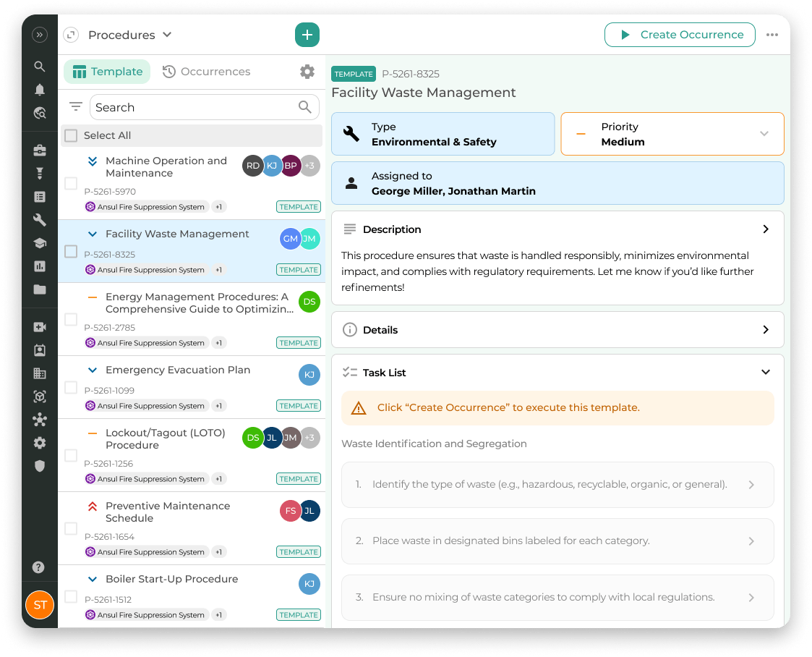
Task: Open the Priority Medium dropdown
Action: point(672,134)
